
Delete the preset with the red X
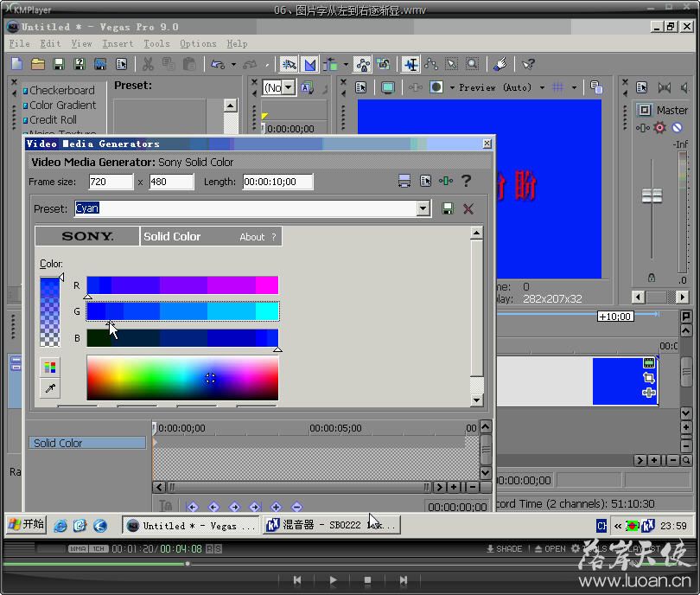(468, 208)
